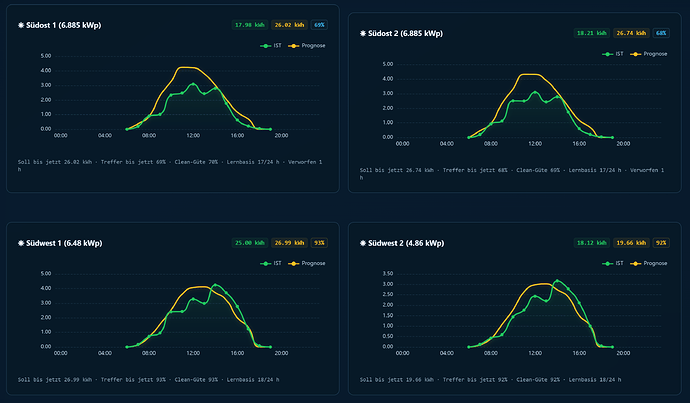Click the 26.02 kWh forecast badge

[x=289, y=25]
